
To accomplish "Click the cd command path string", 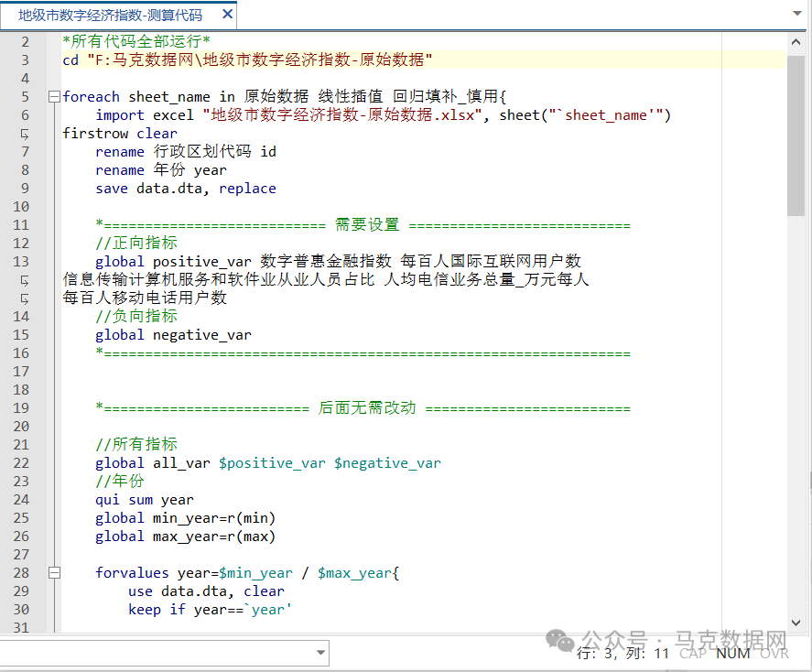I will coord(259,60).
